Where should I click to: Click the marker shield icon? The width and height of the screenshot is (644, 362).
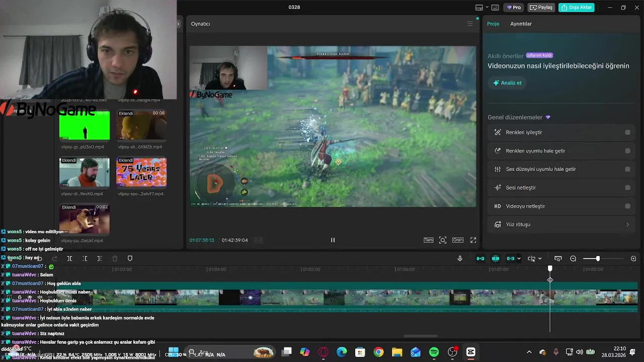tap(130, 258)
